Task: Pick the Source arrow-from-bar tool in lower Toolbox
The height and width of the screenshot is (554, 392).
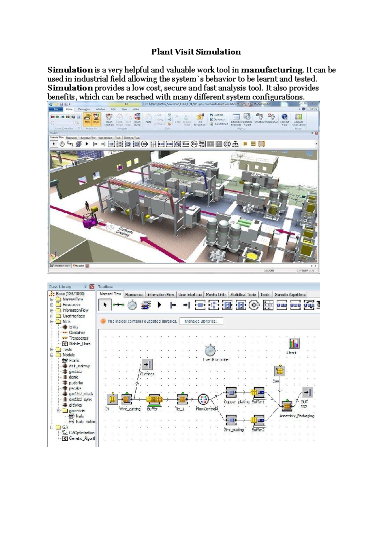Action: 173,305
